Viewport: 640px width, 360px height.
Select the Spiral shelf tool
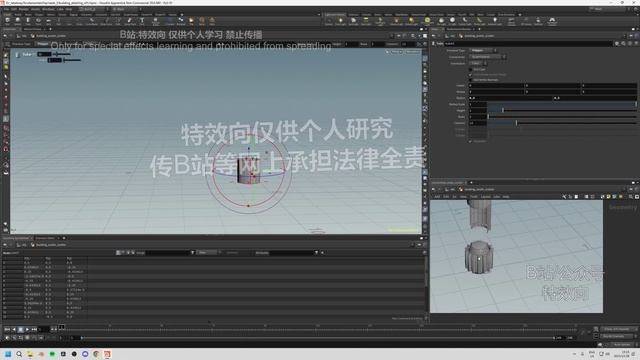202,21
